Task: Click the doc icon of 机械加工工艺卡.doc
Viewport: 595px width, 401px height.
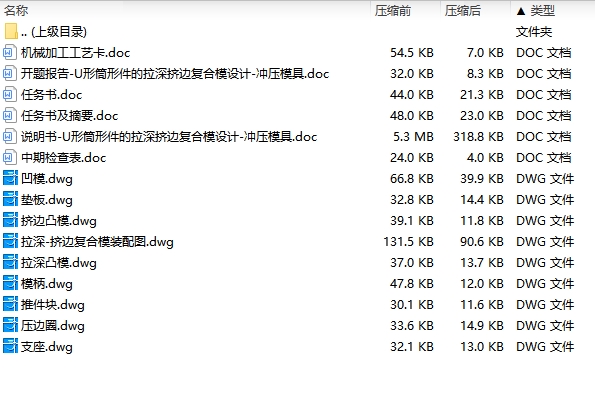Action: (x=10, y=52)
